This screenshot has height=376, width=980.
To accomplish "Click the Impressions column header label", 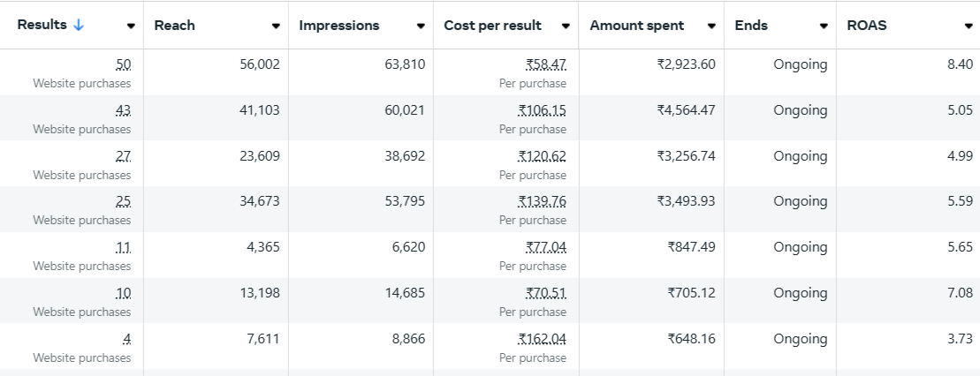I will (x=339, y=26).
